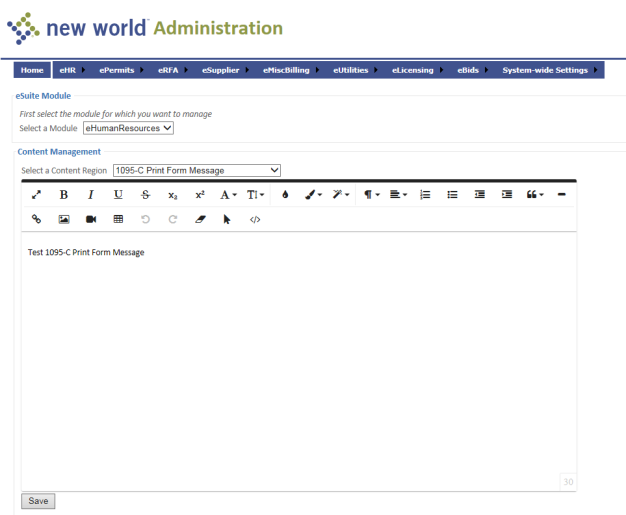Open the eUtilities menu
This screenshot has height=515, width=626.
(351, 70)
